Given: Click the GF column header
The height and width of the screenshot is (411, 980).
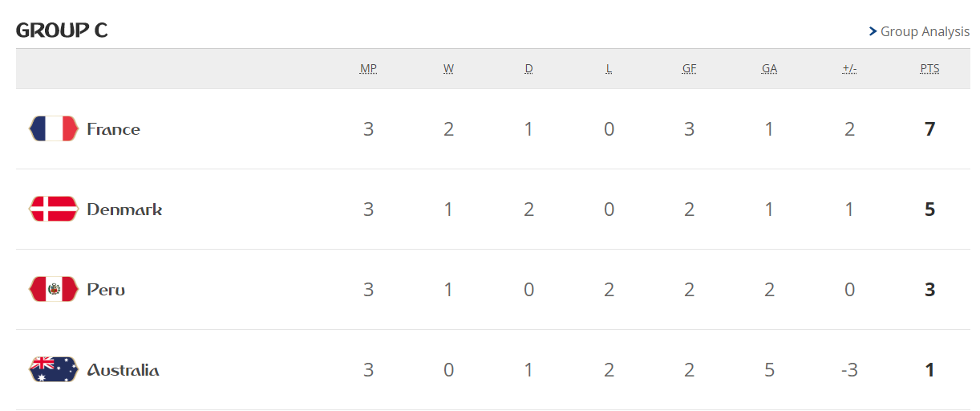Looking at the screenshot, I should (x=689, y=68).
